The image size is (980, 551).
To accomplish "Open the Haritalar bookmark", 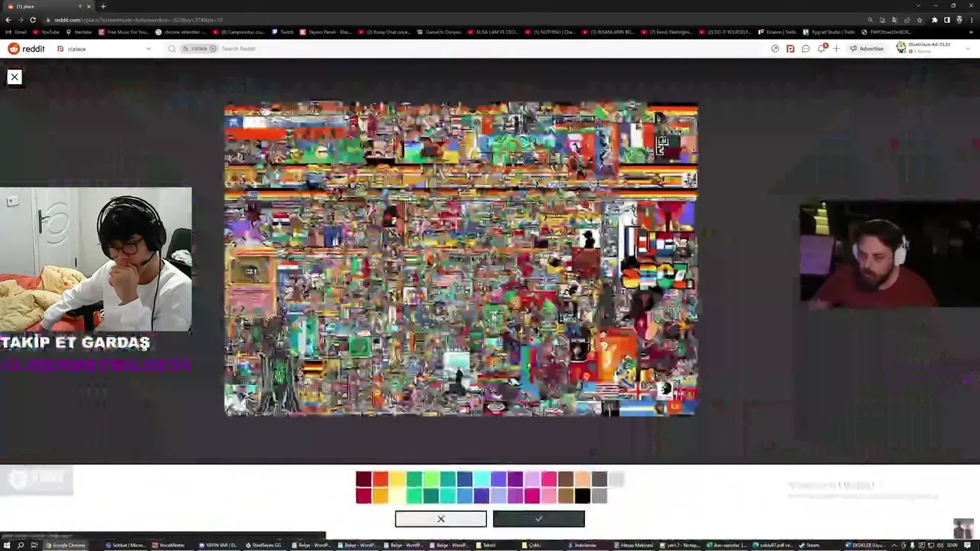I will click(x=80, y=32).
